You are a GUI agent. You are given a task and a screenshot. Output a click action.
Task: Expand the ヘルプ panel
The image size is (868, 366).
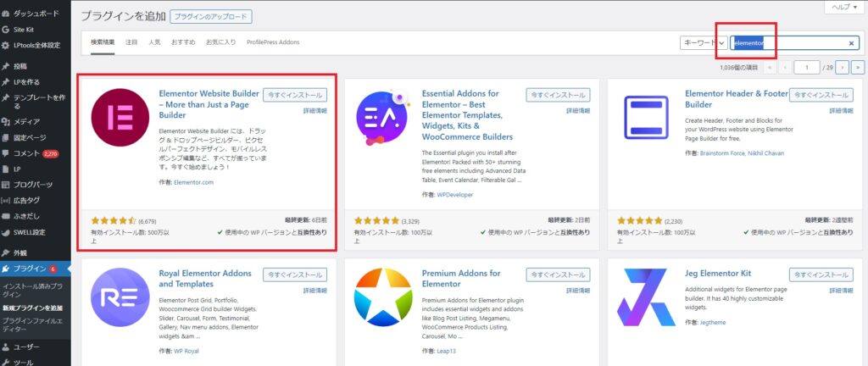click(844, 7)
